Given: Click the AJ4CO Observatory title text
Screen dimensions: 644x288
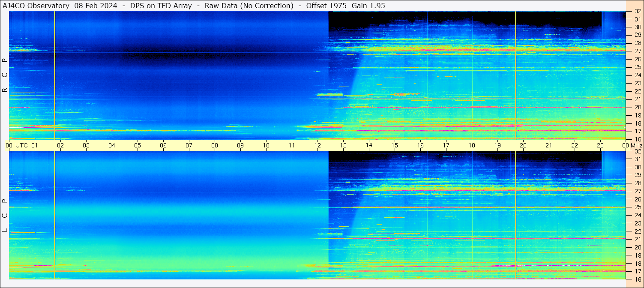Looking at the screenshot, I should point(36,6).
